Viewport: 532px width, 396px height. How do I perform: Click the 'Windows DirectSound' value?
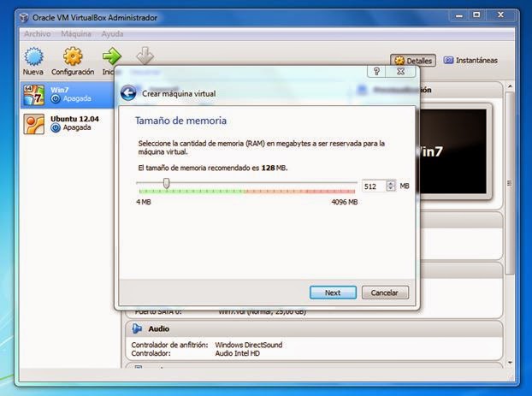pos(249,345)
